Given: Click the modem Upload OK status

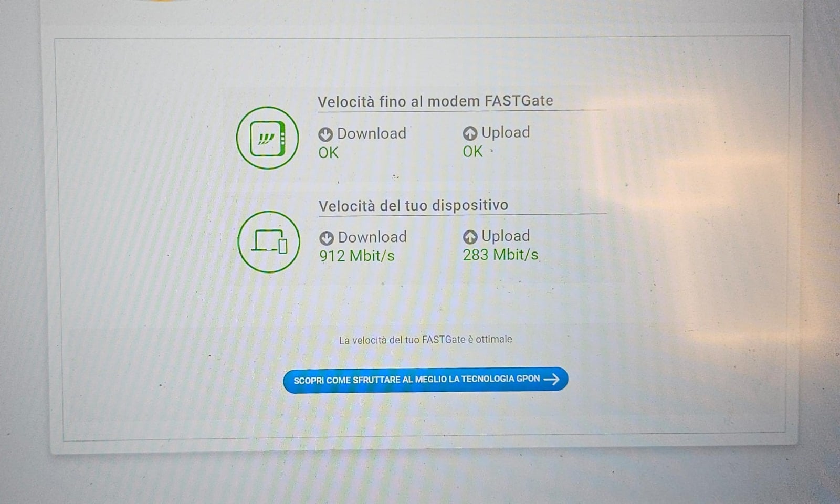Looking at the screenshot, I should pos(472,152).
